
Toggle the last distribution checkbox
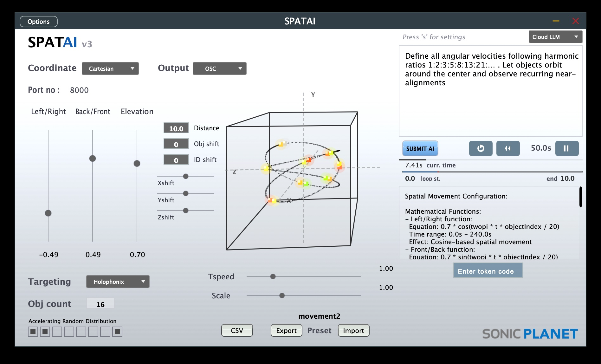[117, 332]
